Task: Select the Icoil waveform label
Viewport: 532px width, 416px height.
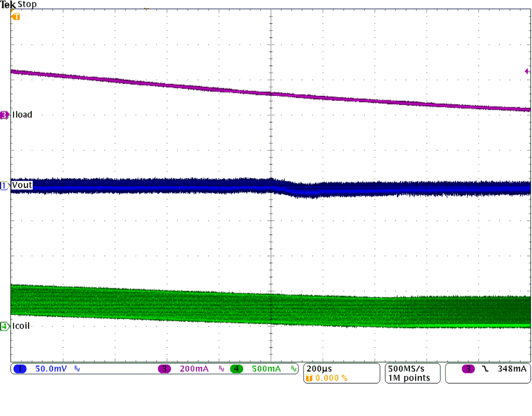Action: click(21, 326)
